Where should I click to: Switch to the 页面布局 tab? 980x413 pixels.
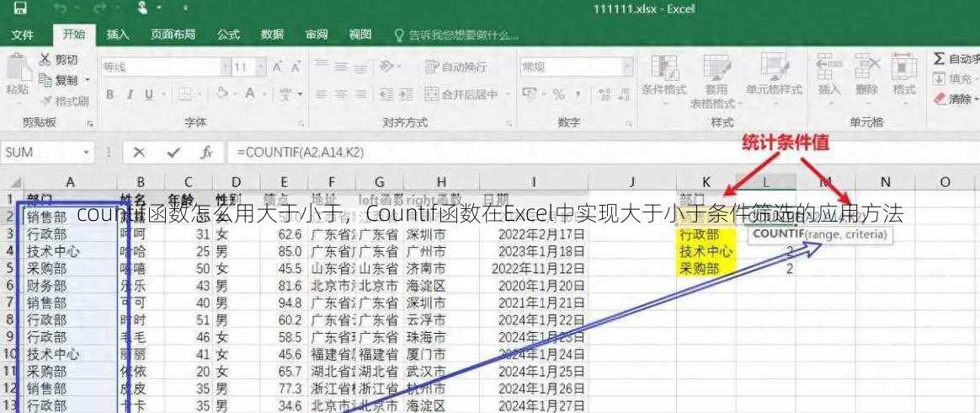coord(173,35)
